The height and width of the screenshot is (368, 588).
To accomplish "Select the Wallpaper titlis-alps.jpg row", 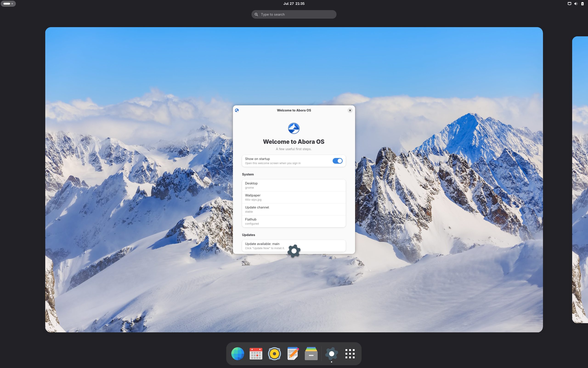I will pyautogui.click(x=294, y=197).
